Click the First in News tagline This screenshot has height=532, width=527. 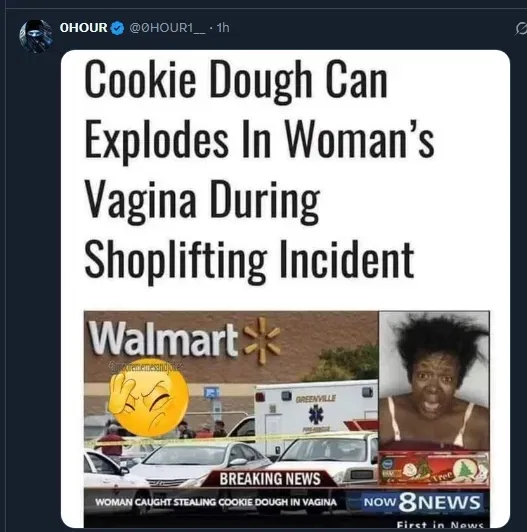click(440, 525)
